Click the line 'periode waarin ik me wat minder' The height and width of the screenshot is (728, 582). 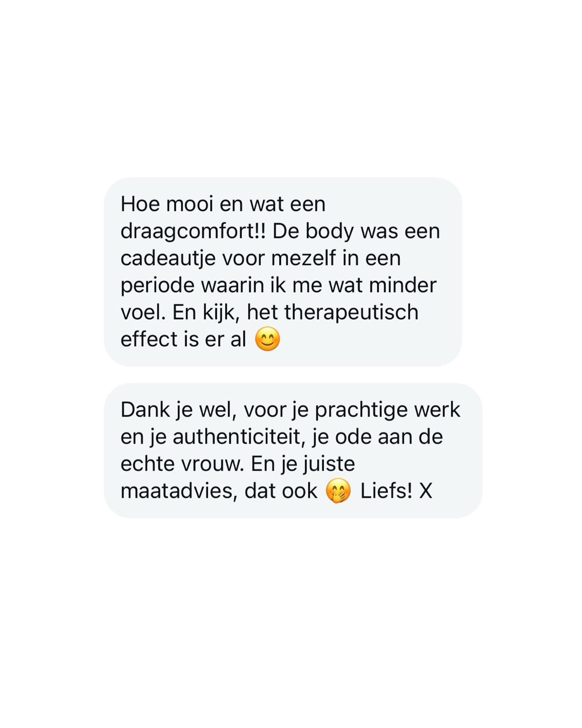(x=278, y=285)
